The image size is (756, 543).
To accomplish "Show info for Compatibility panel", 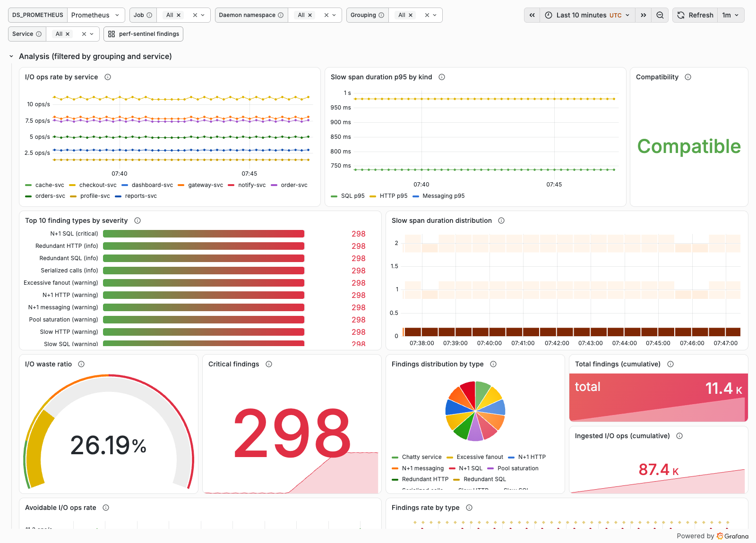I will 688,77.
